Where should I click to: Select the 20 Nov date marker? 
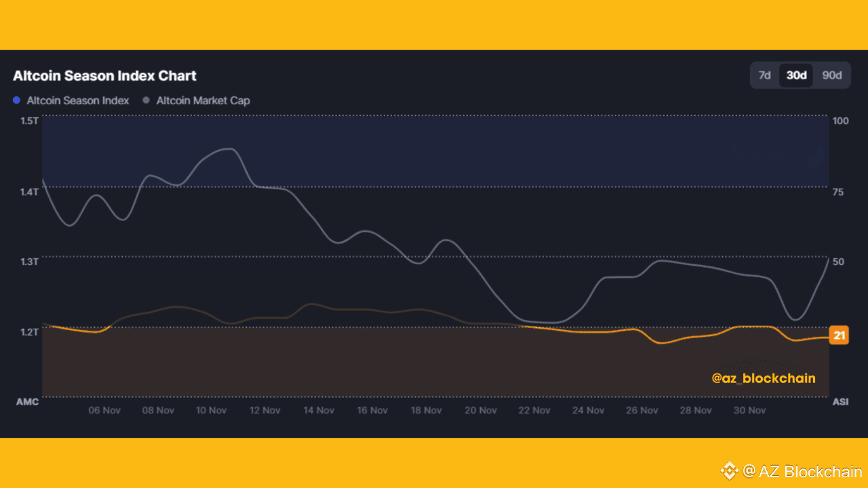point(481,410)
